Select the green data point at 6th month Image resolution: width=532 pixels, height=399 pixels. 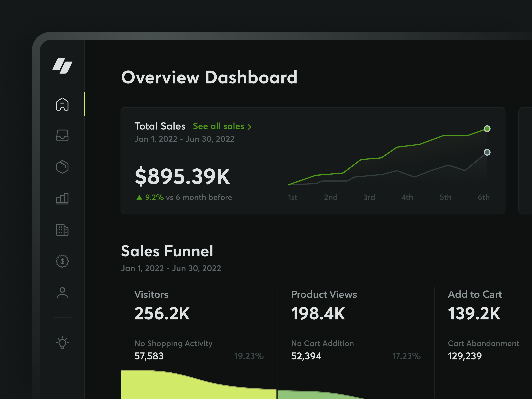pos(487,129)
